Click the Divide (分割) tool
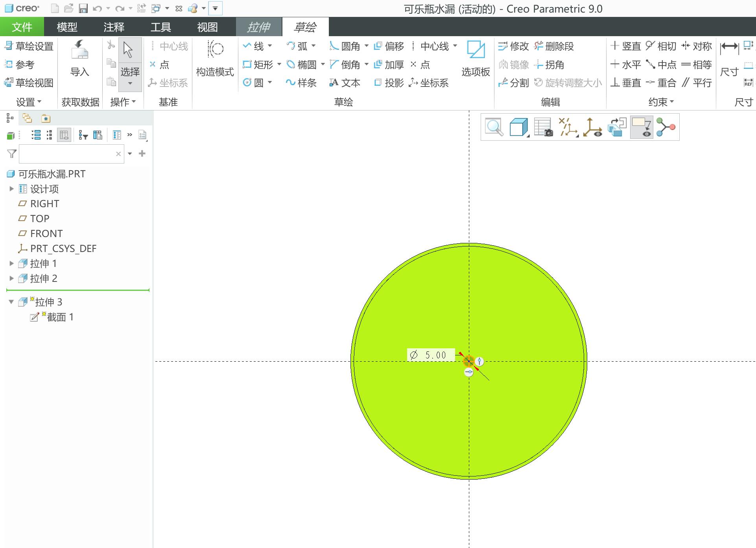Image resolution: width=756 pixels, height=548 pixels. click(513, 83)
